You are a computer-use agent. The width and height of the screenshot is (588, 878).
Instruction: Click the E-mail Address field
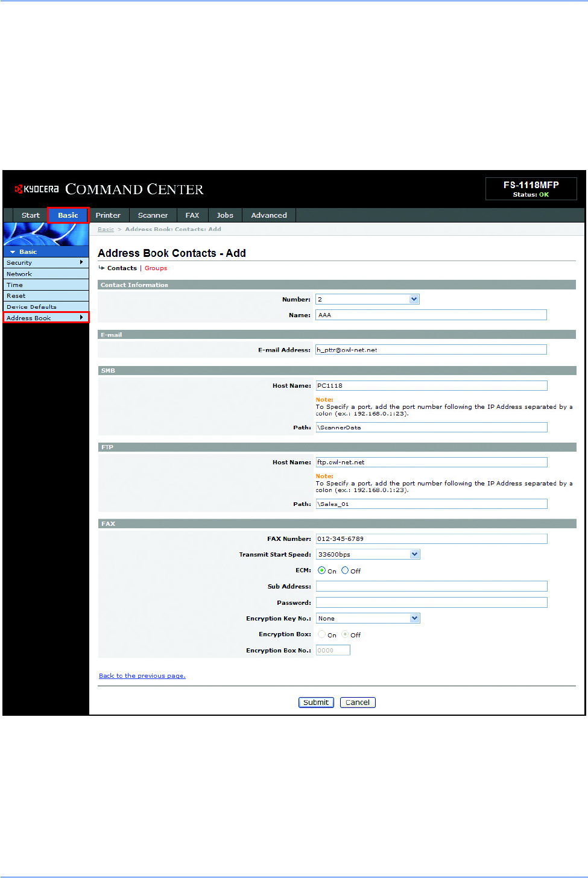coord(431,350)
